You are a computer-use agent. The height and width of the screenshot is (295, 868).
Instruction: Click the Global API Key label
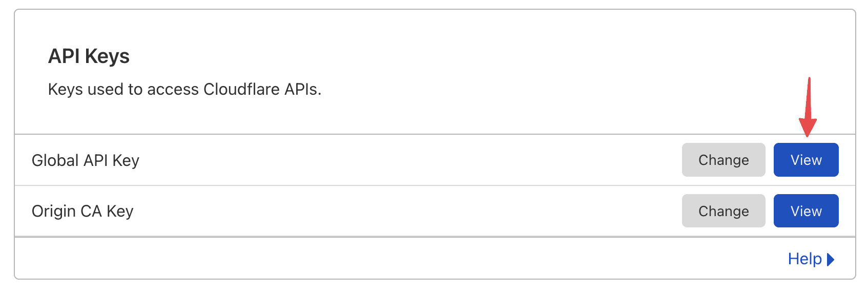(x=86, y=160)
